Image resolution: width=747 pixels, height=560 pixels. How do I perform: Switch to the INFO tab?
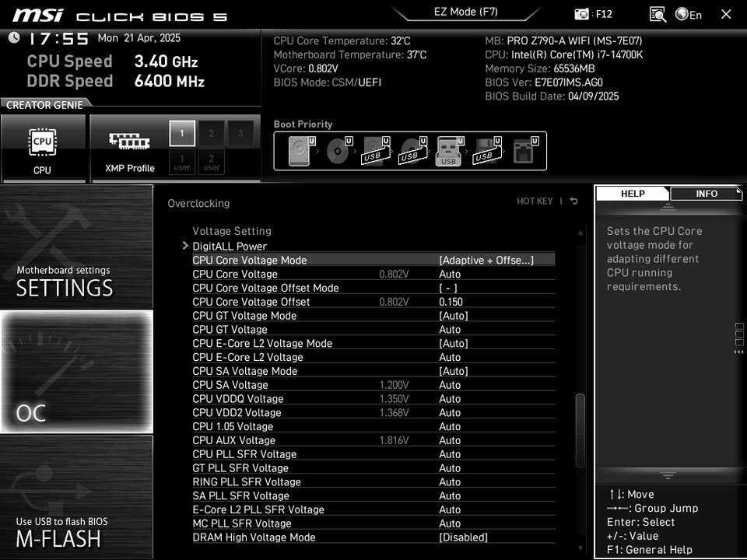point(706,194)
